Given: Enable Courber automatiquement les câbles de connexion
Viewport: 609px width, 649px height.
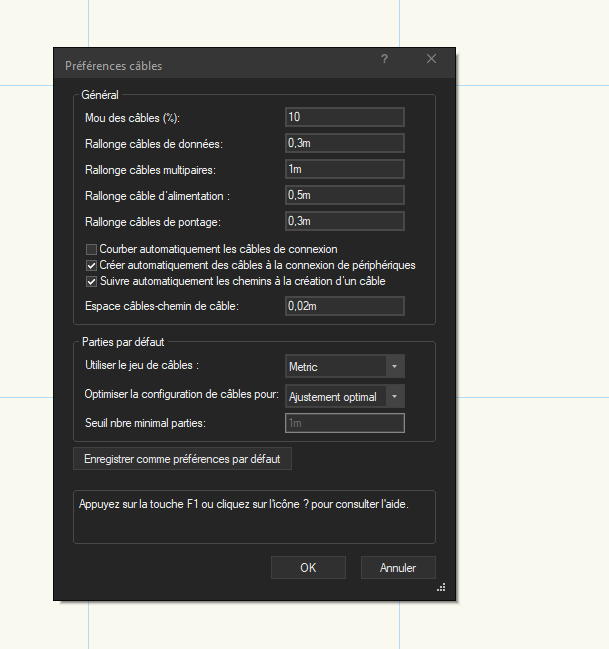Looking at the screenshot, I should (91, 249).
